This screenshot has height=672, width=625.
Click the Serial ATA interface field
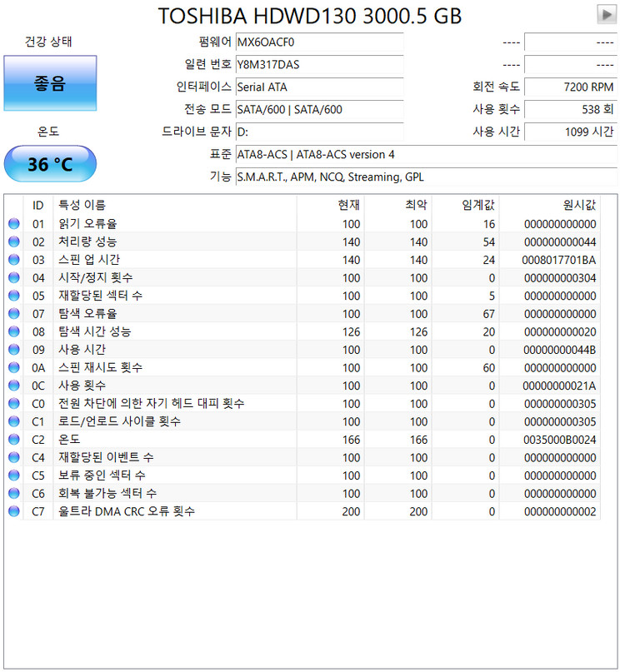point(319,87)
